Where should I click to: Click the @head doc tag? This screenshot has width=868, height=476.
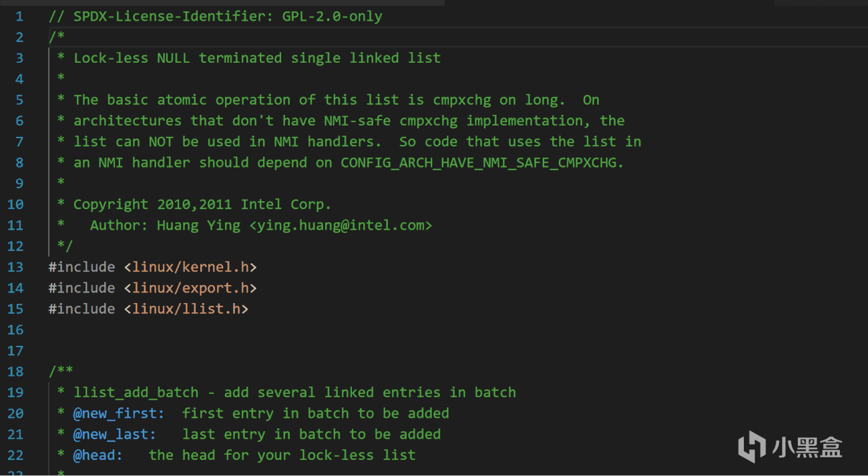pos(97,455)
